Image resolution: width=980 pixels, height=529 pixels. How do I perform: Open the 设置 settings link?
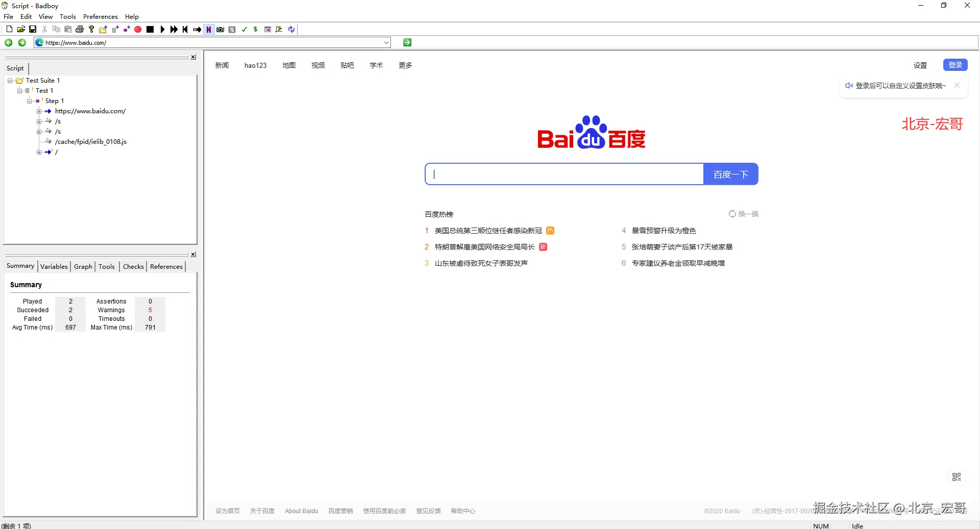click(920, 65)
